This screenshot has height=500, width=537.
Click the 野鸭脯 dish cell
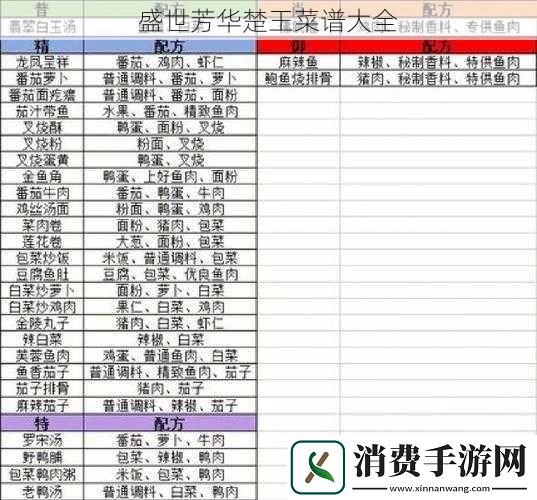[x=42, y=458]
